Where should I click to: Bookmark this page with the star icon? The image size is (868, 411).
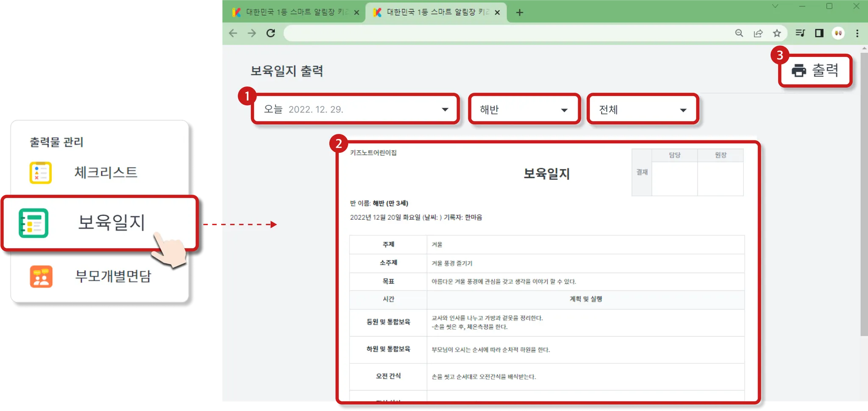click(x=777, y=33)
